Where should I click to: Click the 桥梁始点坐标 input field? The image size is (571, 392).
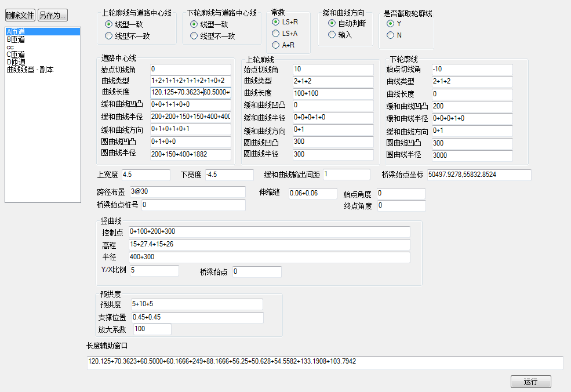(x=479, y=175)
